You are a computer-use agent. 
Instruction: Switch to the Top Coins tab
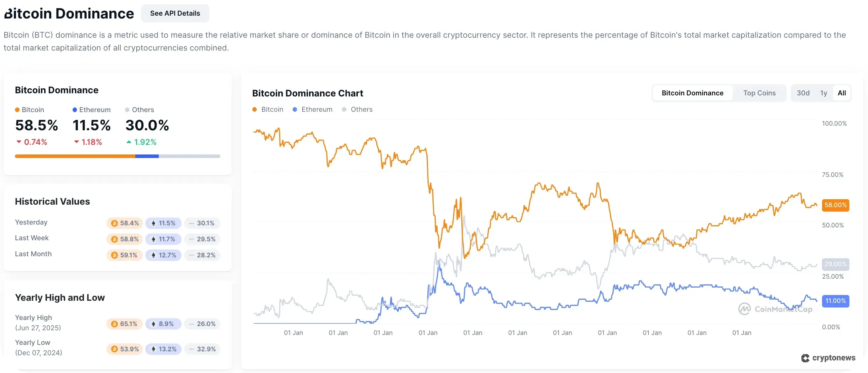(759, 93)
